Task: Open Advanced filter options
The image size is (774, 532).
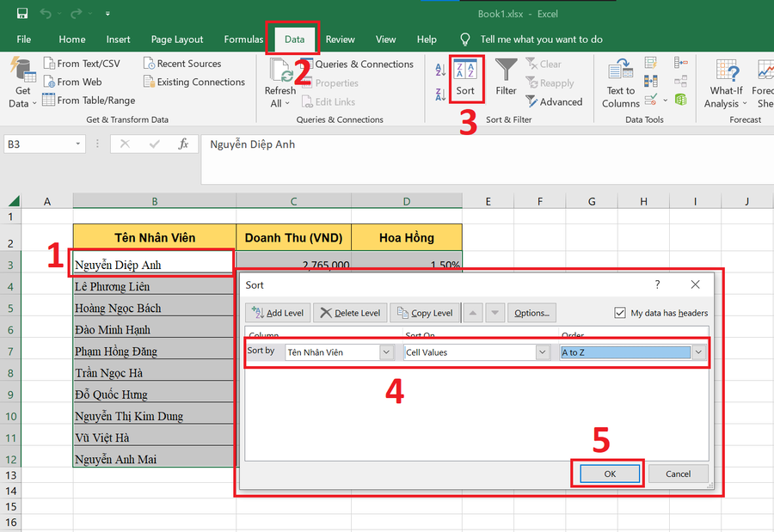Action: tap(555, 101)
